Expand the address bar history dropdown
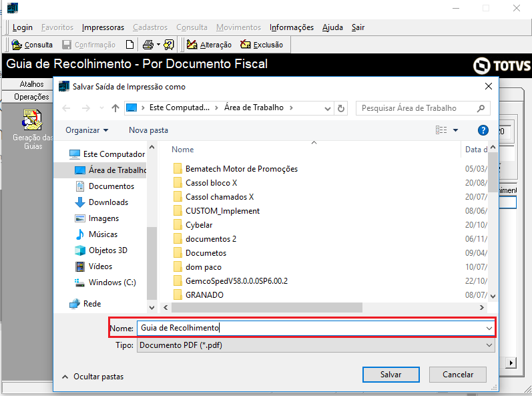 coord(328,109)
